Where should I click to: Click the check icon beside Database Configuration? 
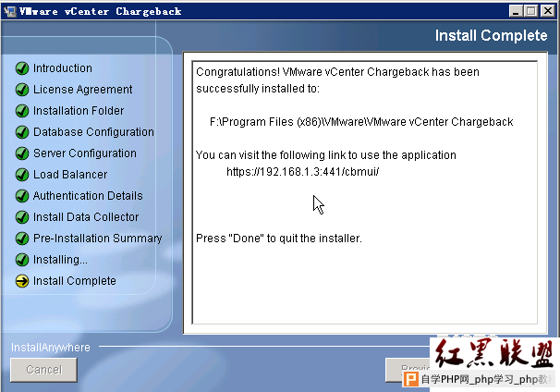pos(22,132)
